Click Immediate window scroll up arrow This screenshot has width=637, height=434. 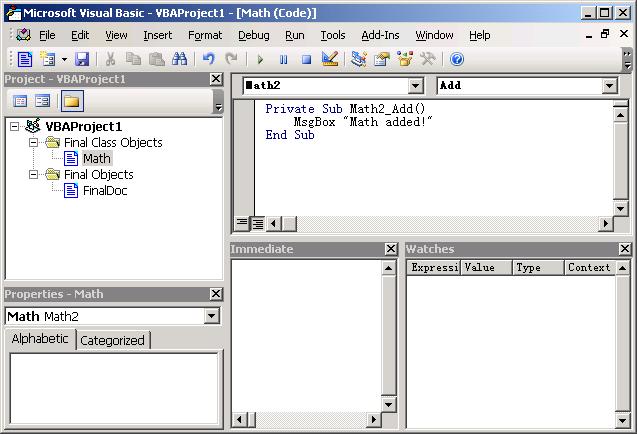coord(388,268)
